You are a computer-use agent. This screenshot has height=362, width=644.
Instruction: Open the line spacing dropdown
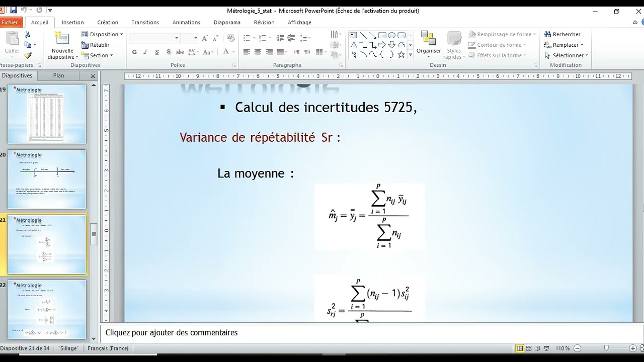click(304, 38)
